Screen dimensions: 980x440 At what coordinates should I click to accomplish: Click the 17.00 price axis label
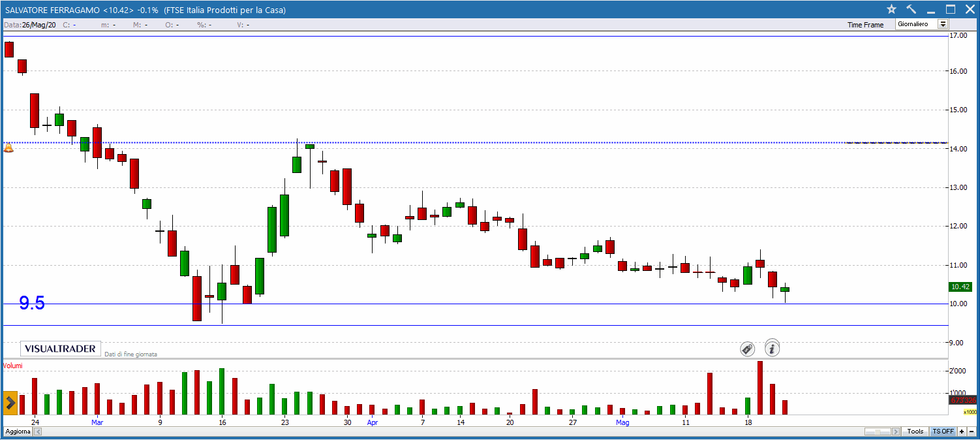click(958, 35)
